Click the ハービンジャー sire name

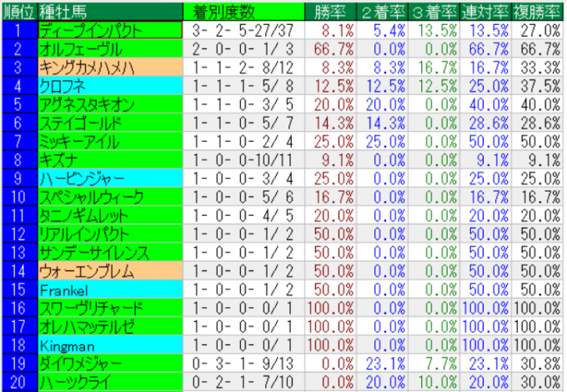pos(109,178)
